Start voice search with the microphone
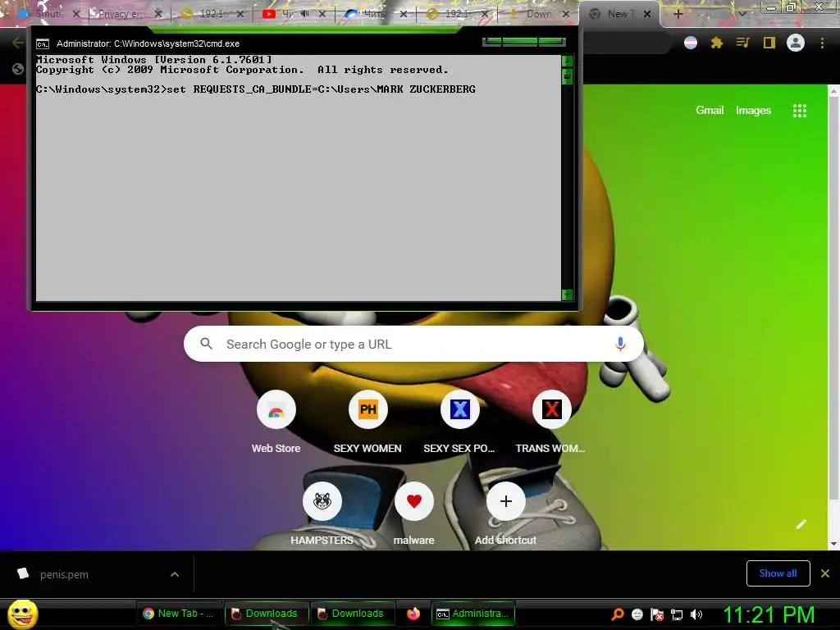This screenshot has width=840, height=630. [620, 344]
